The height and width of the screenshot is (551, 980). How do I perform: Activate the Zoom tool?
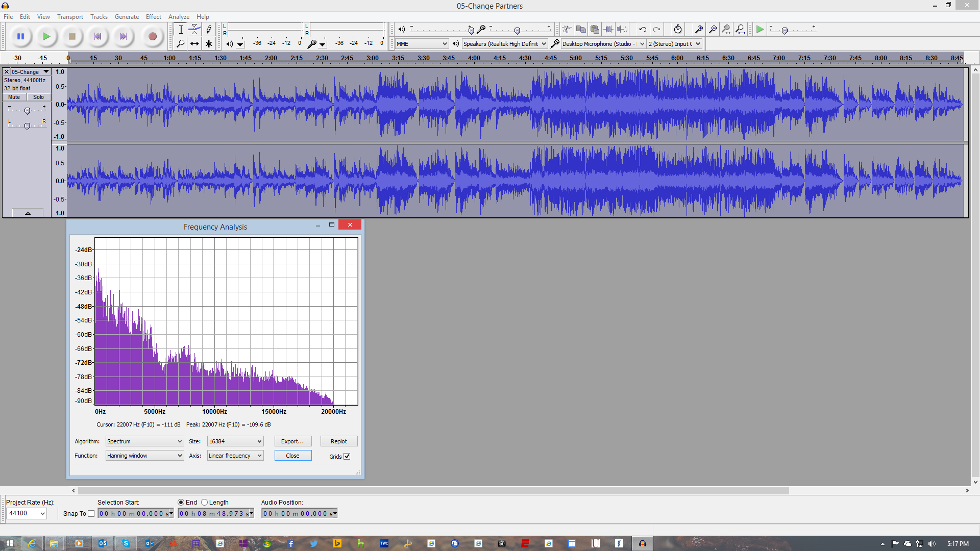pos(180,43)
